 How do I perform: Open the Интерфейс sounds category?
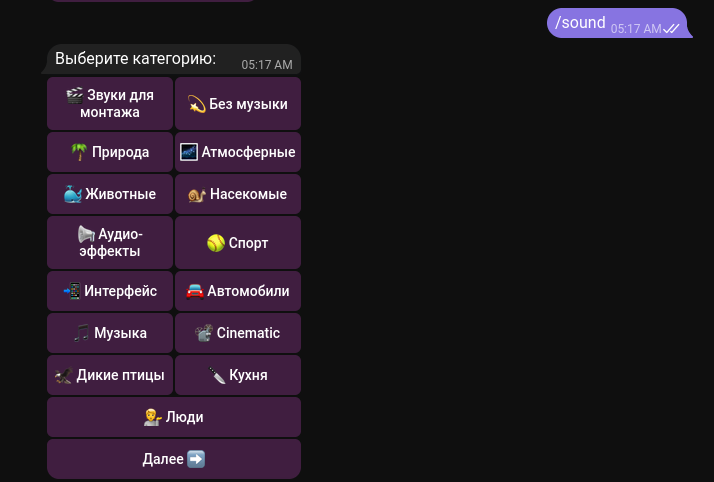coord(110,291)
